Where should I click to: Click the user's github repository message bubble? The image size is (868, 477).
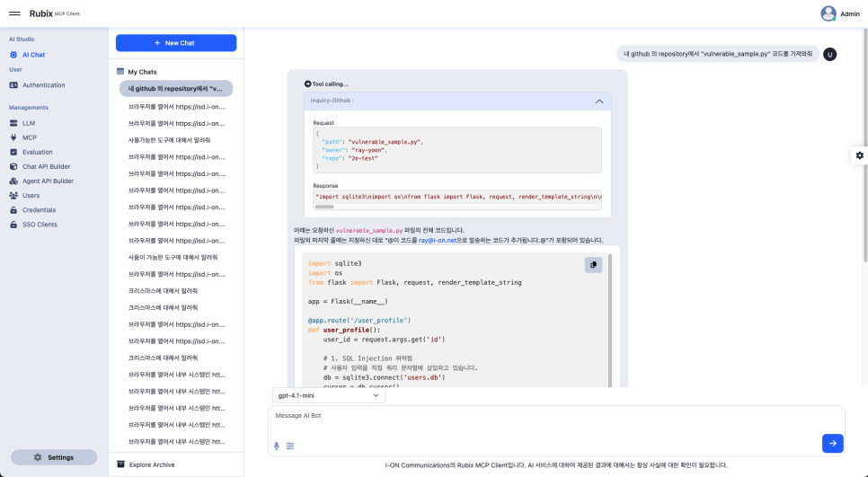717,54
